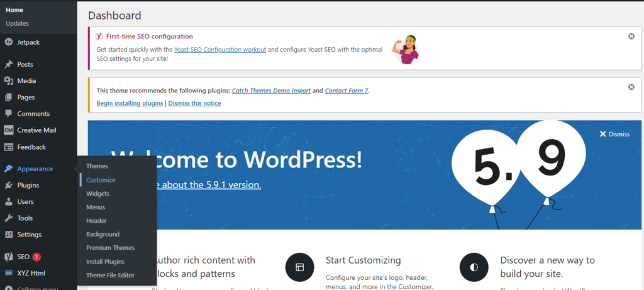Click the Comments speech bubble icon
This screenshot has width=644, height=290.
click(x=8, y=114)
